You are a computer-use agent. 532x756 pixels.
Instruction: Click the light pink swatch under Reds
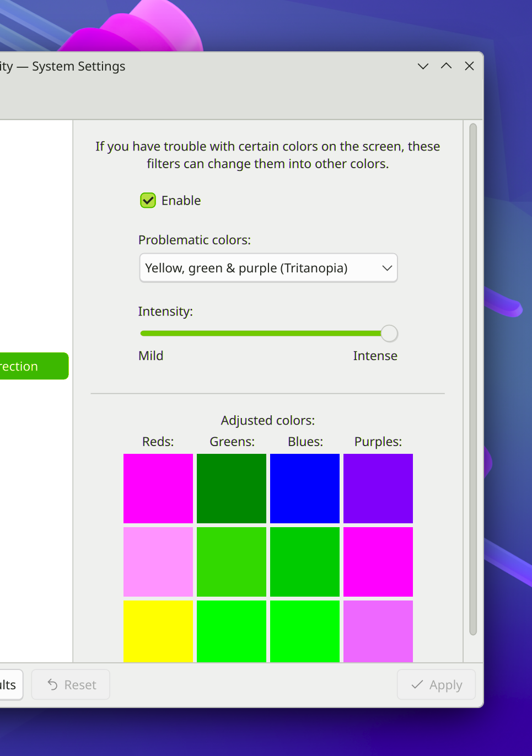pyautogui.click(x=158, y=562)
